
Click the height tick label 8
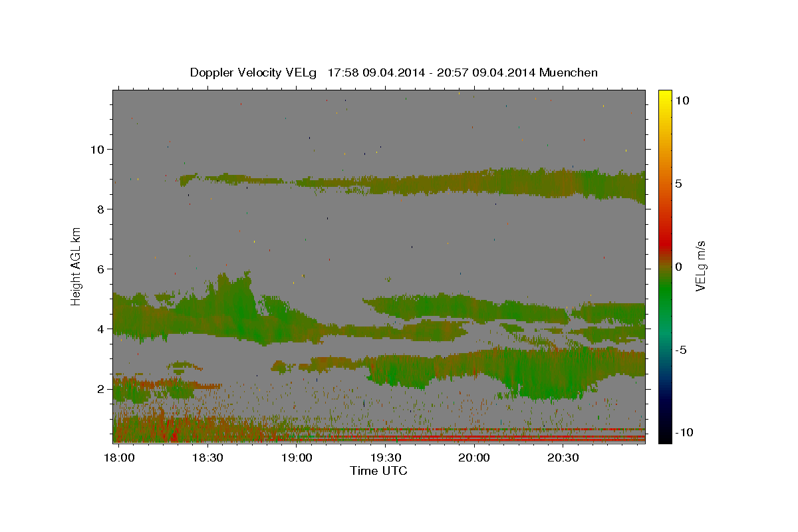[102, 209]
